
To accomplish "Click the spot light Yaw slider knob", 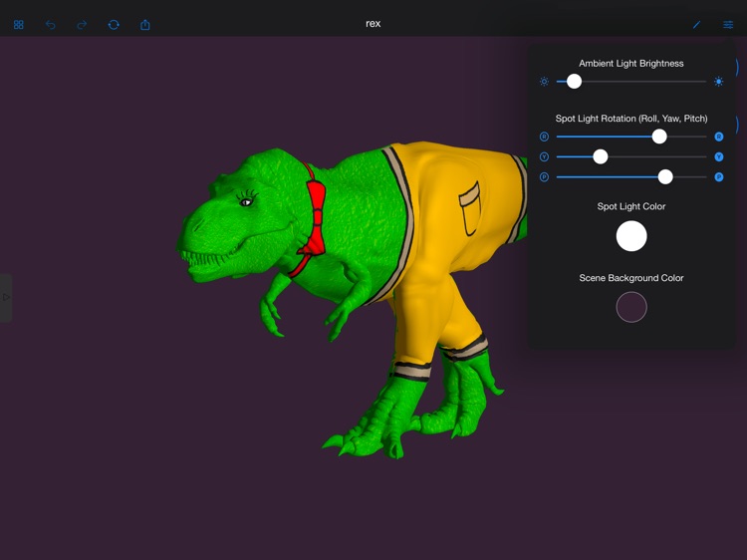I will pos(601,156).
